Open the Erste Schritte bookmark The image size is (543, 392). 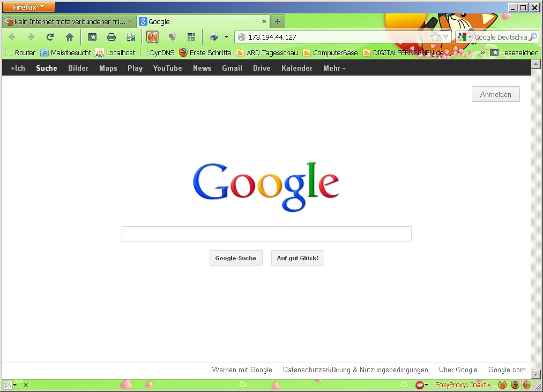[205, 52]
